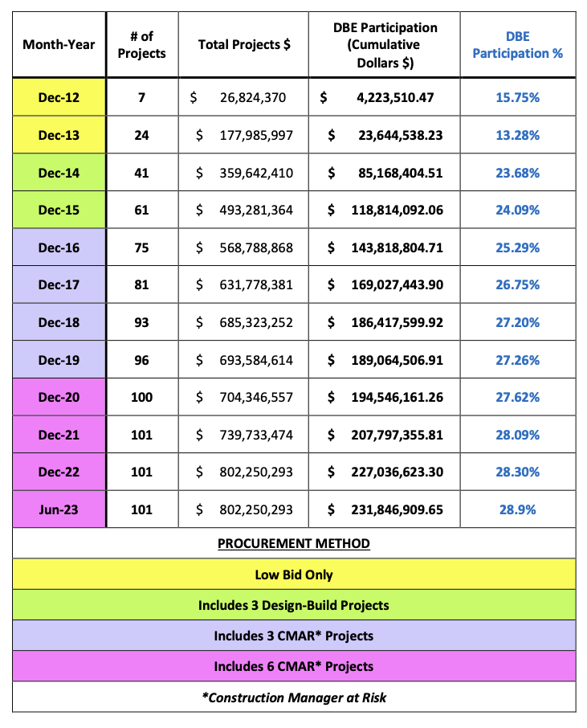This screenshot has width=587, height=728.
Task: Select the Dec-14 green month cell
Action: tap(59, 173)
